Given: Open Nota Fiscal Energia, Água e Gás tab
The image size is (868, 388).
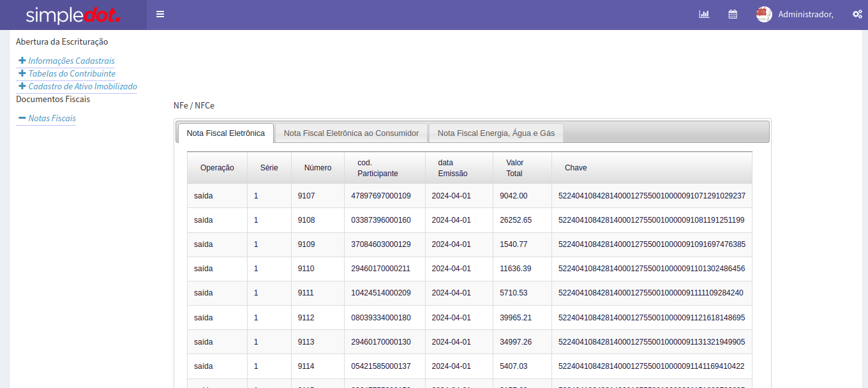Looking at the screenshot, I should pos(496,133).
